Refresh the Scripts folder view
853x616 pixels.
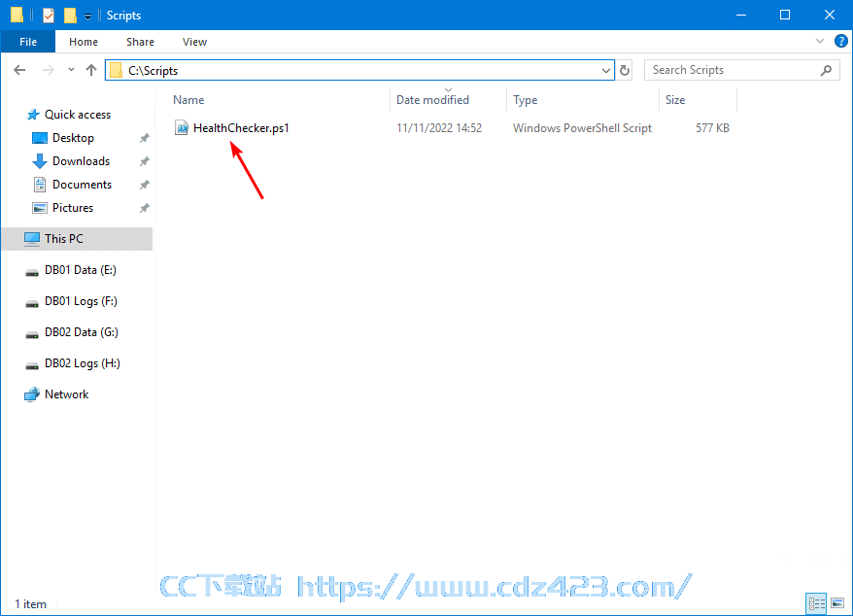pos(625,70)
